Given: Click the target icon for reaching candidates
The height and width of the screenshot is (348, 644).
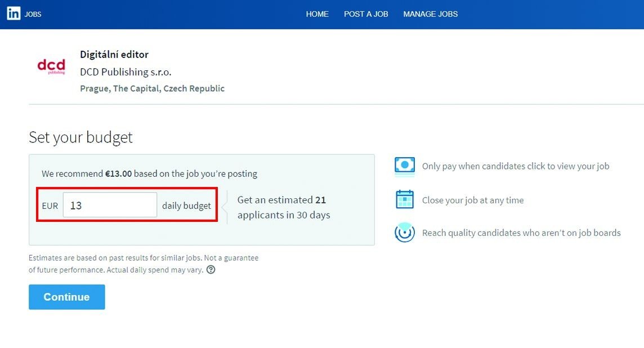Looking at the screenshot, I should click(405, 233).
